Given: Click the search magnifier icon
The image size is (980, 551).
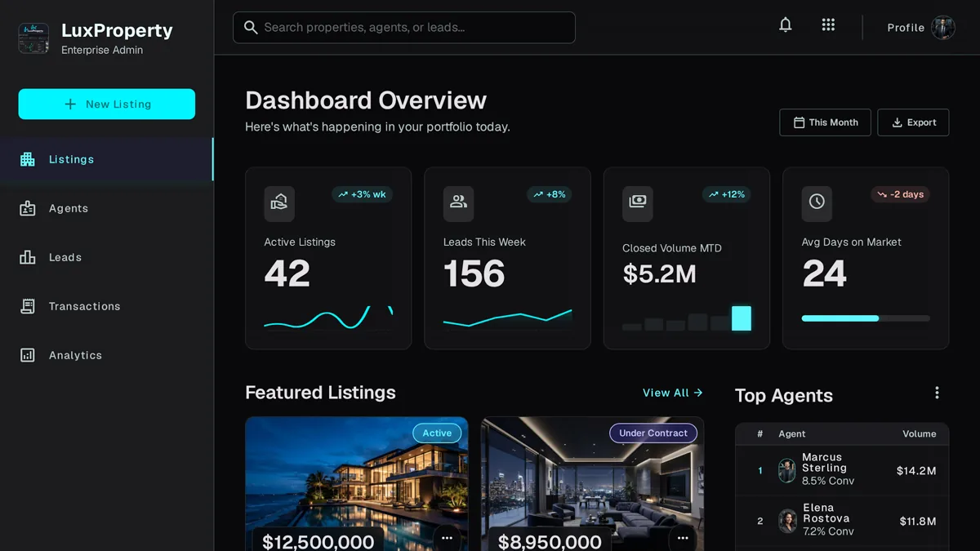Looking at the screenshot, I should coord(251,28).
